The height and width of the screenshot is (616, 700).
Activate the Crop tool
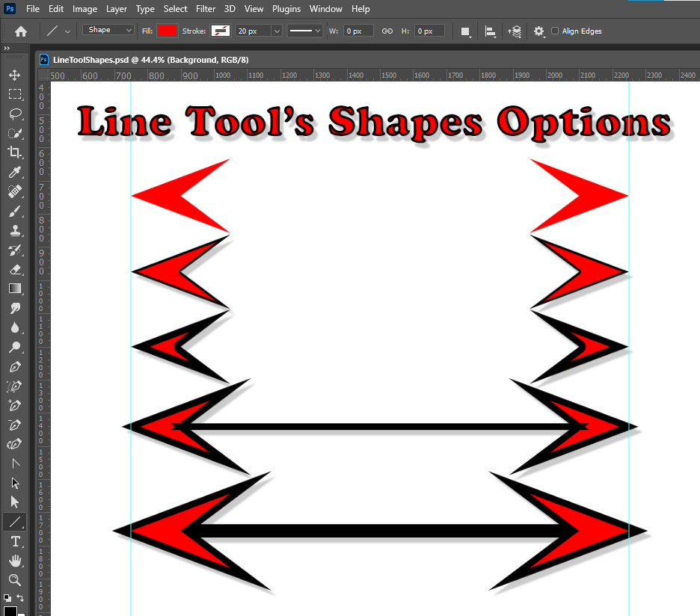click(x=15, y=153)
